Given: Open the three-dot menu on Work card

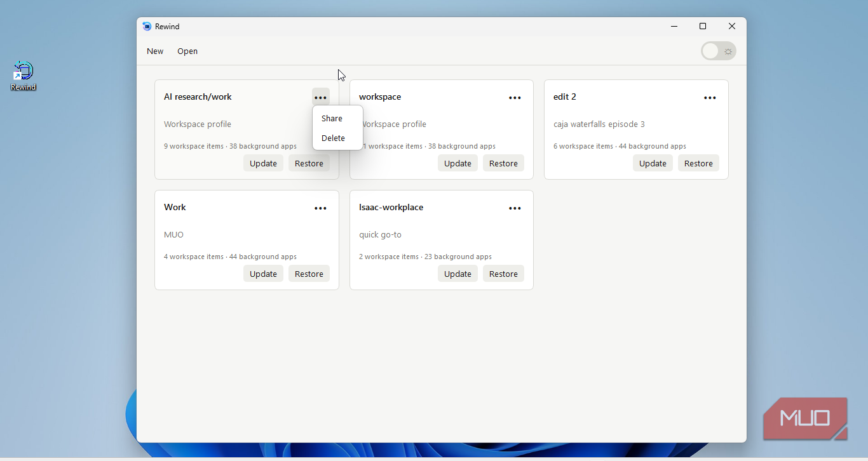Looking at the screenshot, I should [320, 208].
